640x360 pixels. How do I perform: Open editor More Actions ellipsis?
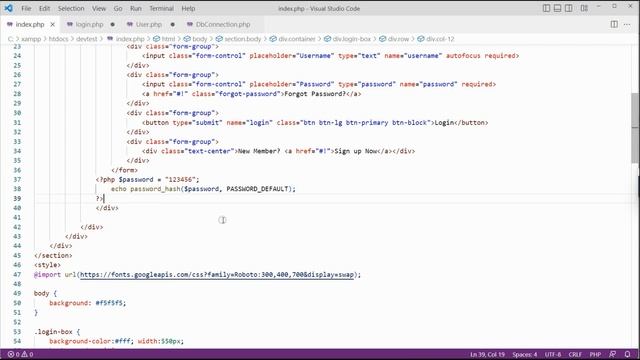627,24
